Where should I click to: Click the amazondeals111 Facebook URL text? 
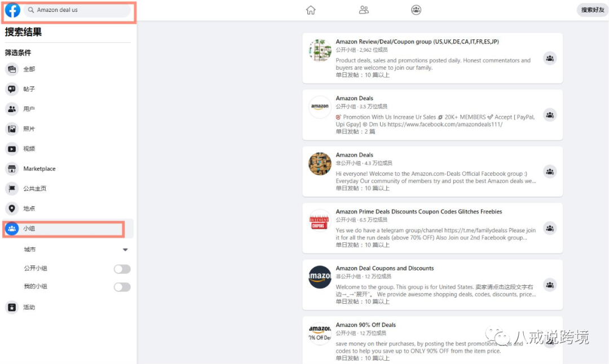click(x=445, y=125)
